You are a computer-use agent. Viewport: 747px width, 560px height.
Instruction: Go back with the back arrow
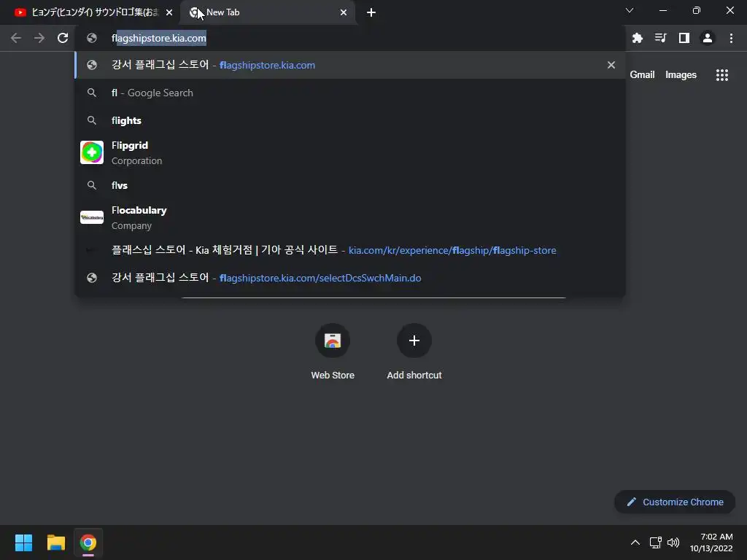click(x=16, y=38)
